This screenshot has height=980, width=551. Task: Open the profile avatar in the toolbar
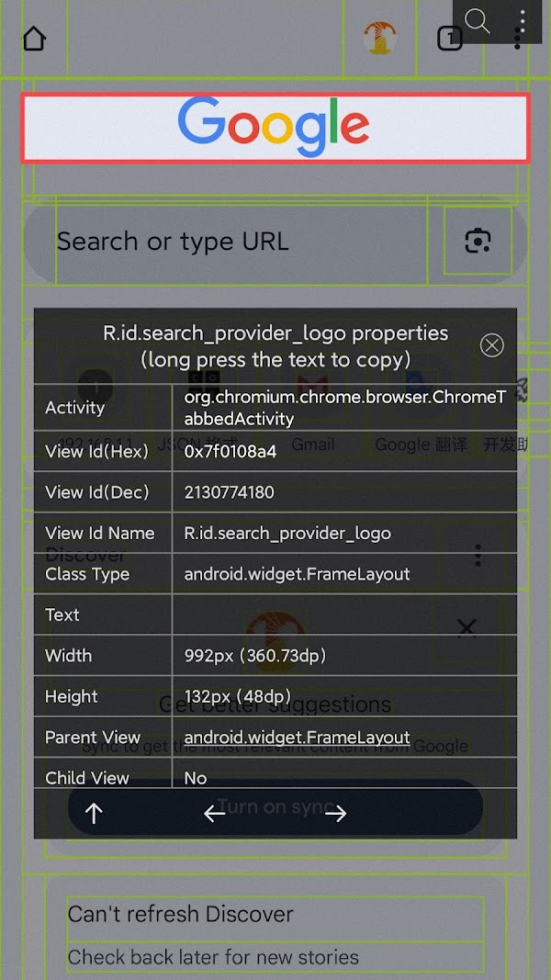(379, 39)
